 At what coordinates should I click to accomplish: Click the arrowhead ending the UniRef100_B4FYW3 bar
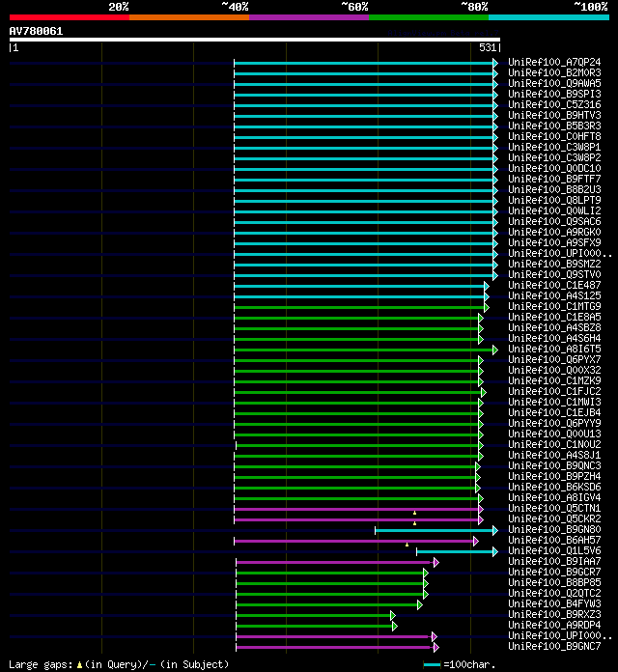tap(420, 604)
